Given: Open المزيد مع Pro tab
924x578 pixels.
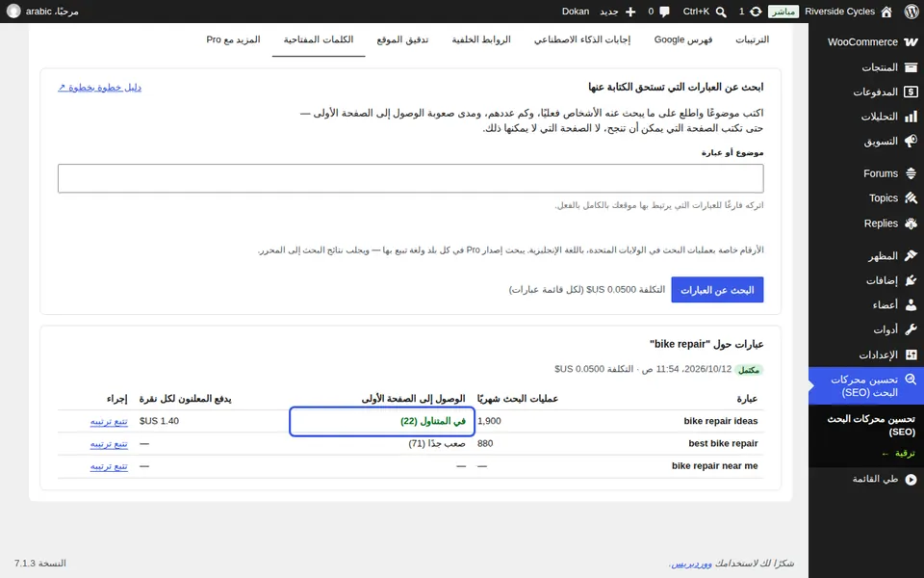Looking at the screenshot, I should [233, 39].
